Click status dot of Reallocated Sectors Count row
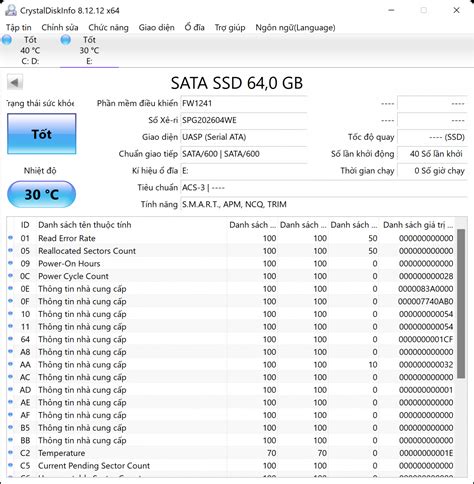The width and height of the screenshot is (474, 484). (11, 250)
